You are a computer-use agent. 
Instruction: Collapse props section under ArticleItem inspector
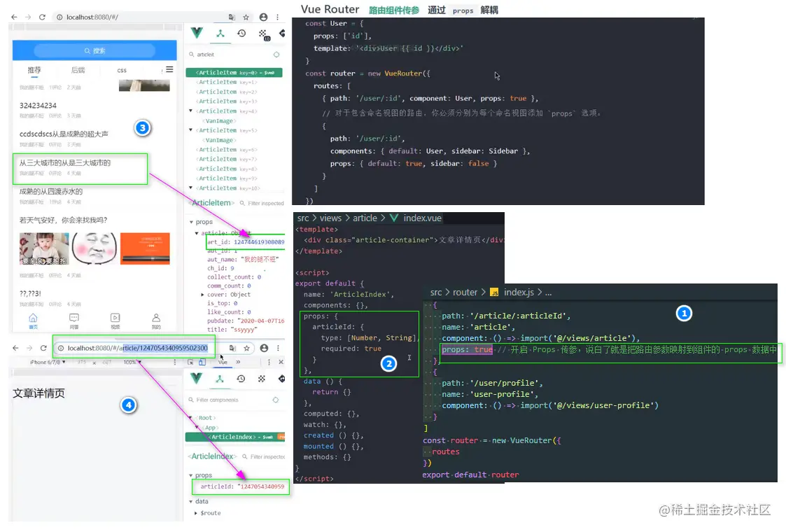tap(191, 222)
